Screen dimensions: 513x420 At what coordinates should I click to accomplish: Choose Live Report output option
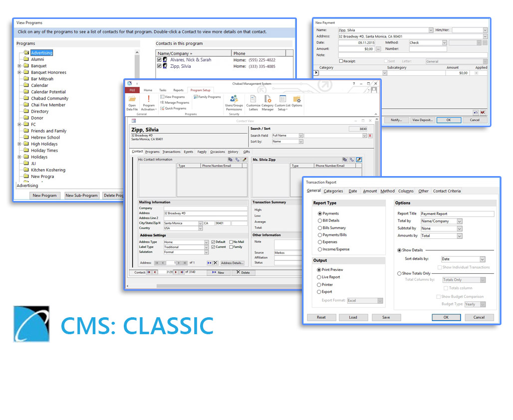[x=319, y=277]
